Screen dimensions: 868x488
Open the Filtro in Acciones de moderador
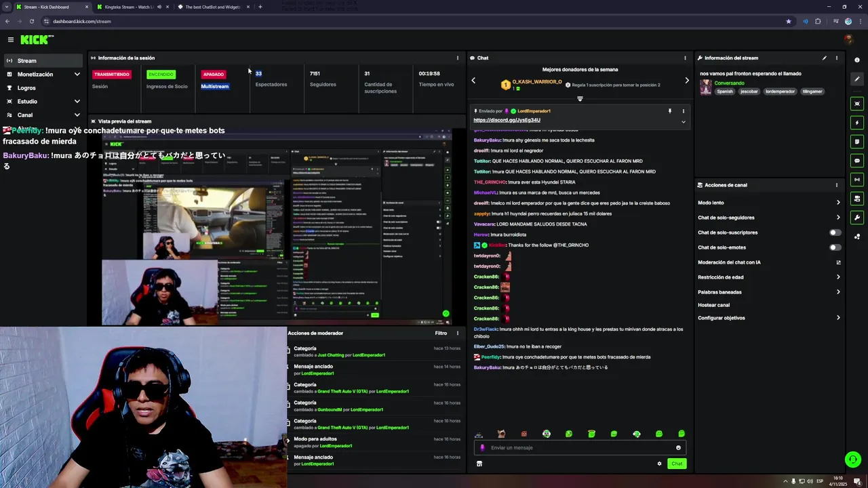click(x=441, y=333)
